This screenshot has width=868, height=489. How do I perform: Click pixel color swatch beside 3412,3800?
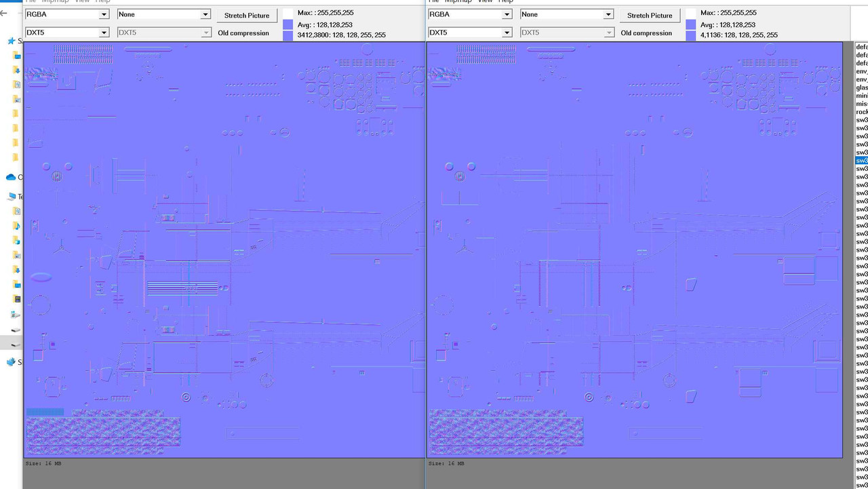pyautogui.click(x=288, y=35)
